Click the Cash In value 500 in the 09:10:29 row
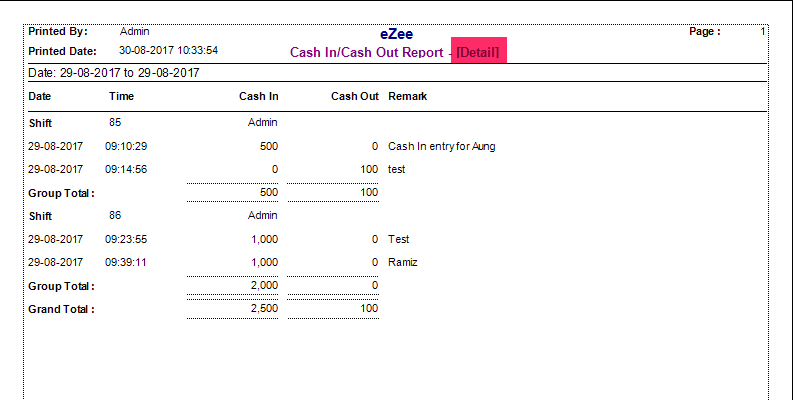 (269, 147)
